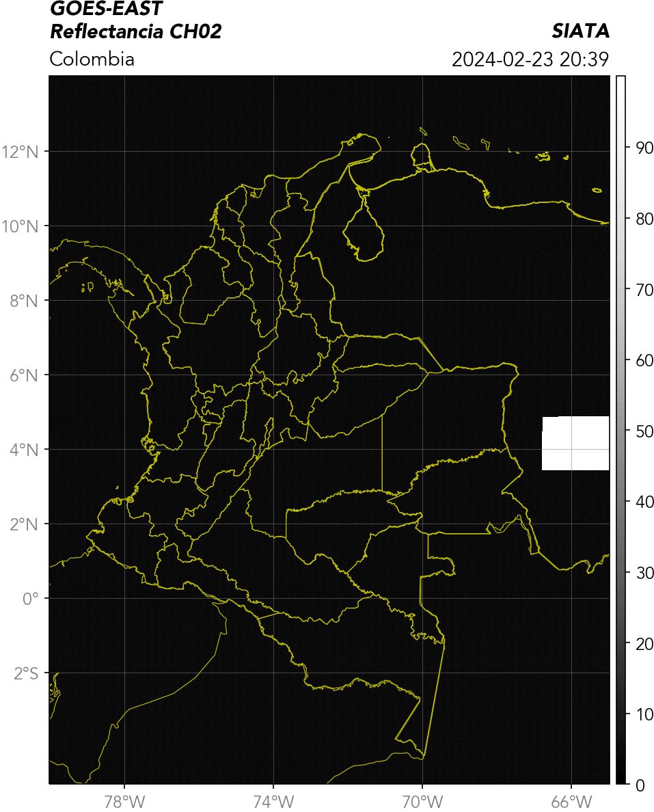The height and width of the screenshot is (812, 654).
Task: Click the 8°N latitude label
Action: click(25, 301)
